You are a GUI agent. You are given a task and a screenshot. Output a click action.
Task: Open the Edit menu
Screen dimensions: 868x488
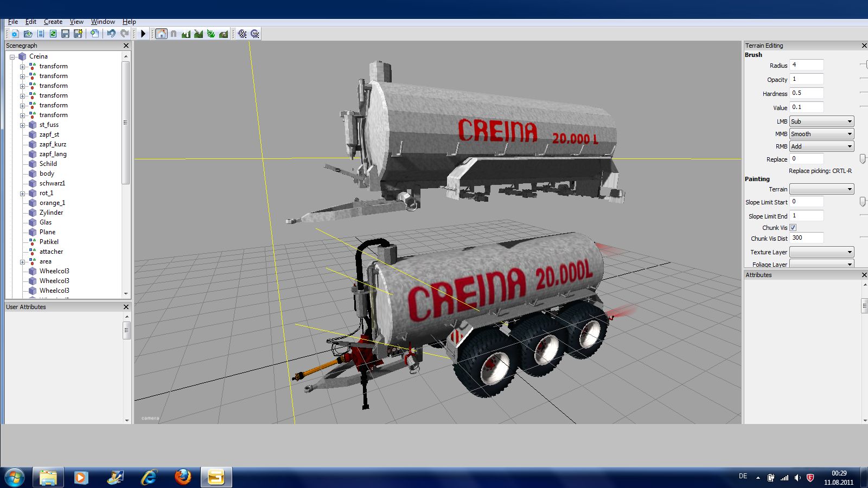click(x=31, y=22)
